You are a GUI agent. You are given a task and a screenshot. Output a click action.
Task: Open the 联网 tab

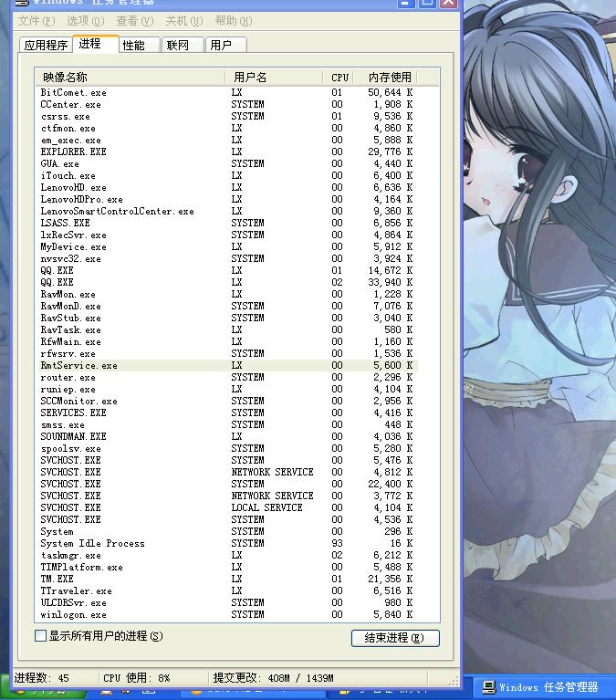click(x=183, y=45)
